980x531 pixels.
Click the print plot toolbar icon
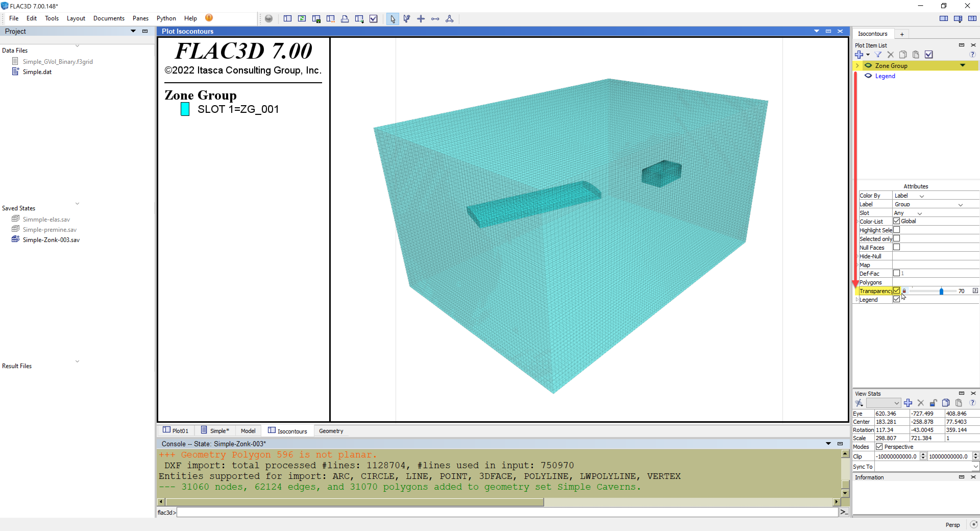pyautogui.click(x=345, y=19)
